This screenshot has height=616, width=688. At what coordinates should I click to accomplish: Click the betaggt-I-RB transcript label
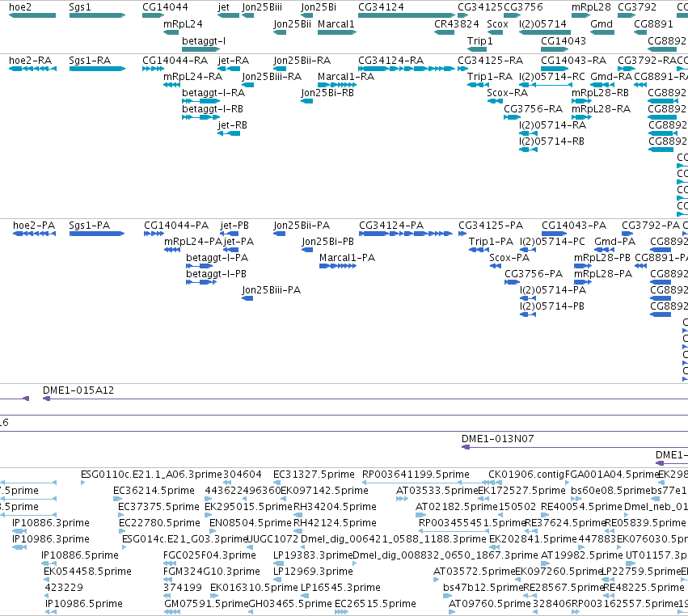tap(213, 109)
